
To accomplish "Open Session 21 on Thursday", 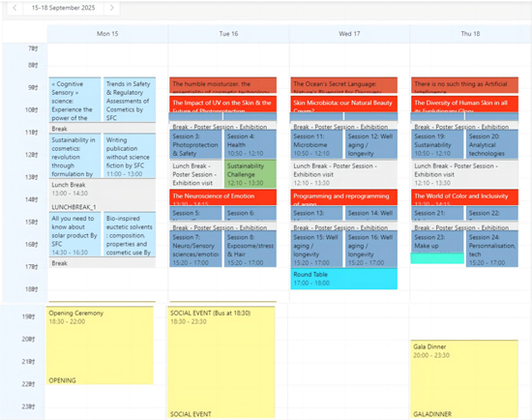I will [x=437, y=213].
